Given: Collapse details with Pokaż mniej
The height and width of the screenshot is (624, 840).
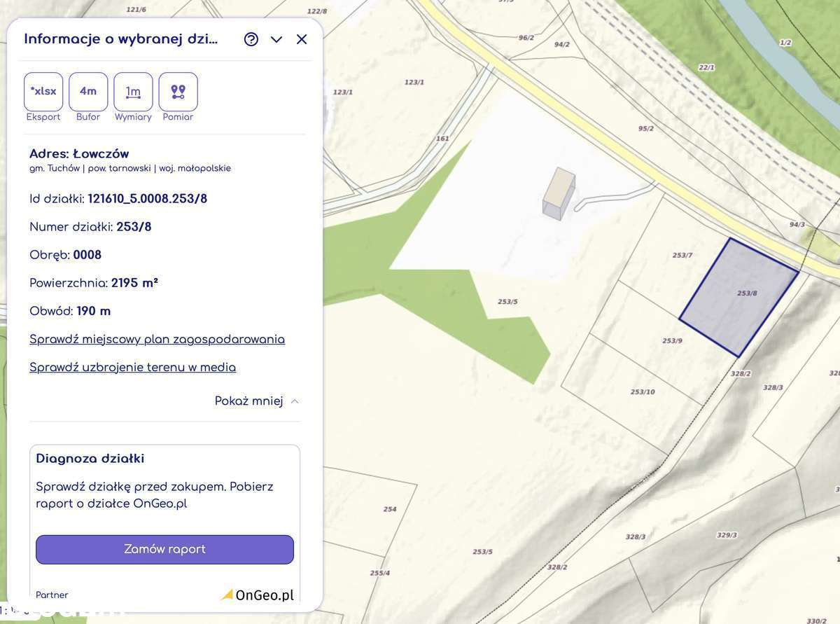Looking at the screenshot, I should (x=257, y=401).
